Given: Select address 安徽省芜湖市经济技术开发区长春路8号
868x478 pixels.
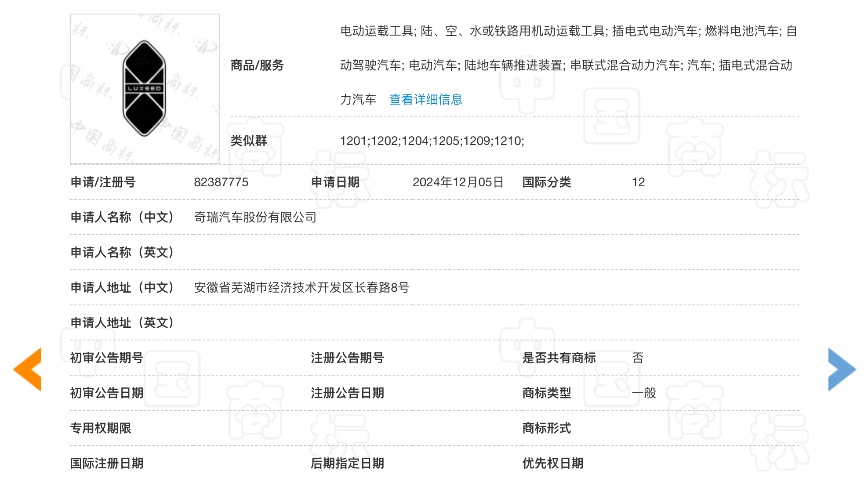Looking at the screenshot, I should point(301,288).
